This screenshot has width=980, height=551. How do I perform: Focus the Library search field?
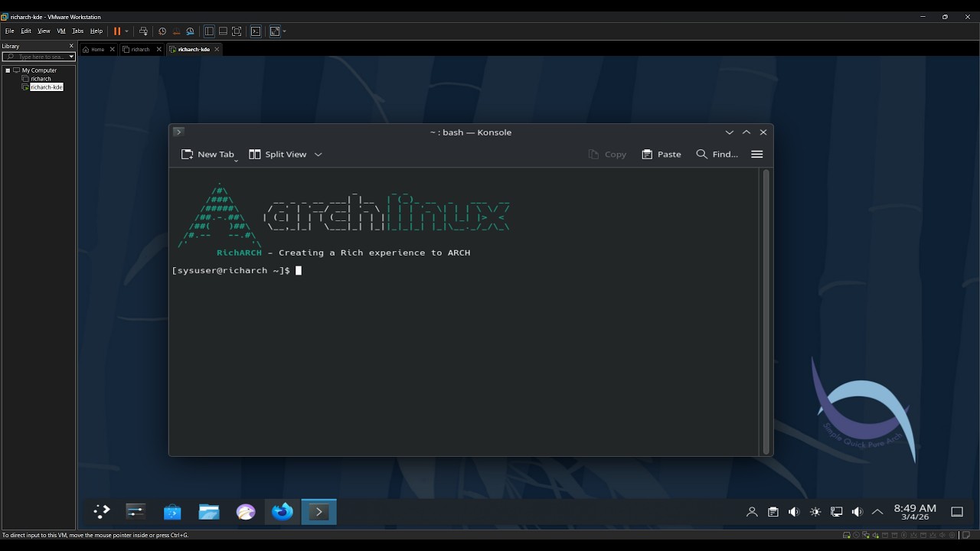click(x=36, y=57)
